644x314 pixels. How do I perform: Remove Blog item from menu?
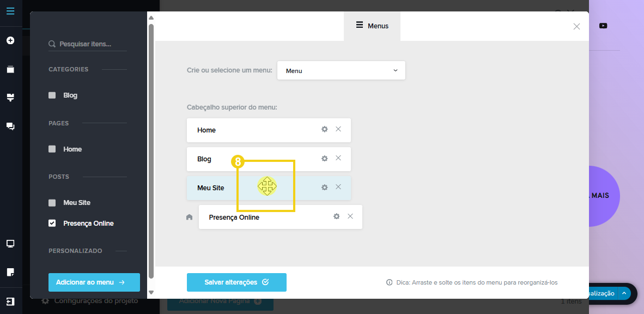click(338, 158)
